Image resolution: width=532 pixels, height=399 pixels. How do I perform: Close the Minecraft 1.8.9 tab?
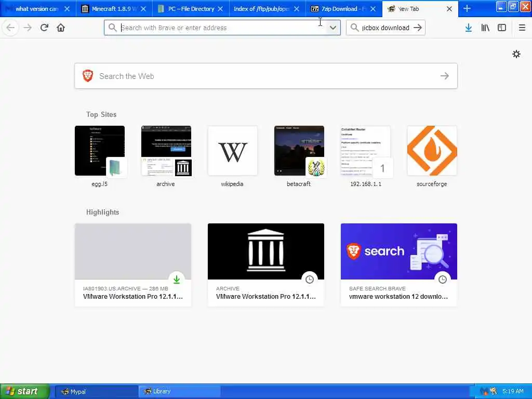click(x=143, y=9)
